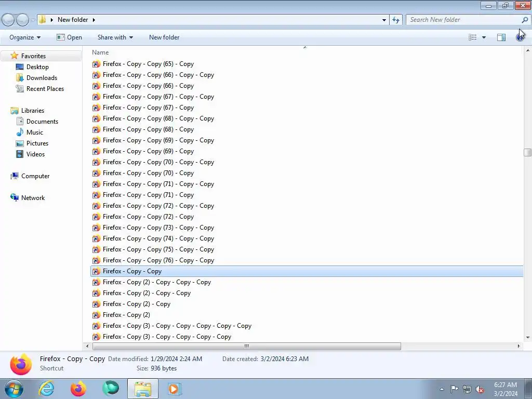Select Firefox - Copy - Copy (70) - Copy

click(143, 173)
